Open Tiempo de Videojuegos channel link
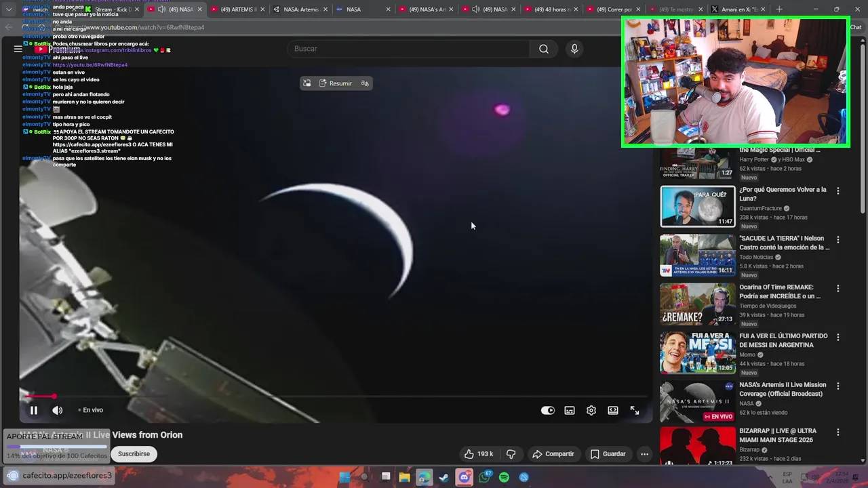The height and width of the screenshot is (488, 868). point(769,306)
